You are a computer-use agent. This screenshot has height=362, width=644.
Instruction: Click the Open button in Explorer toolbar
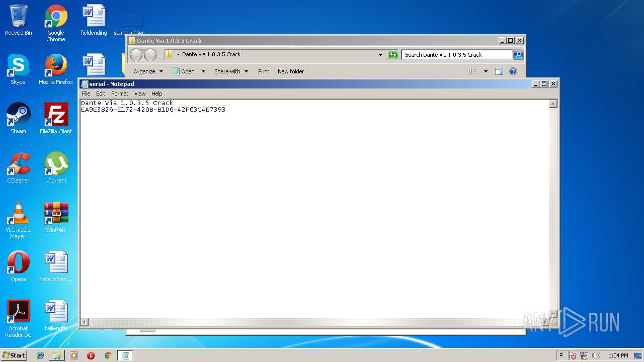click(184, 71)
